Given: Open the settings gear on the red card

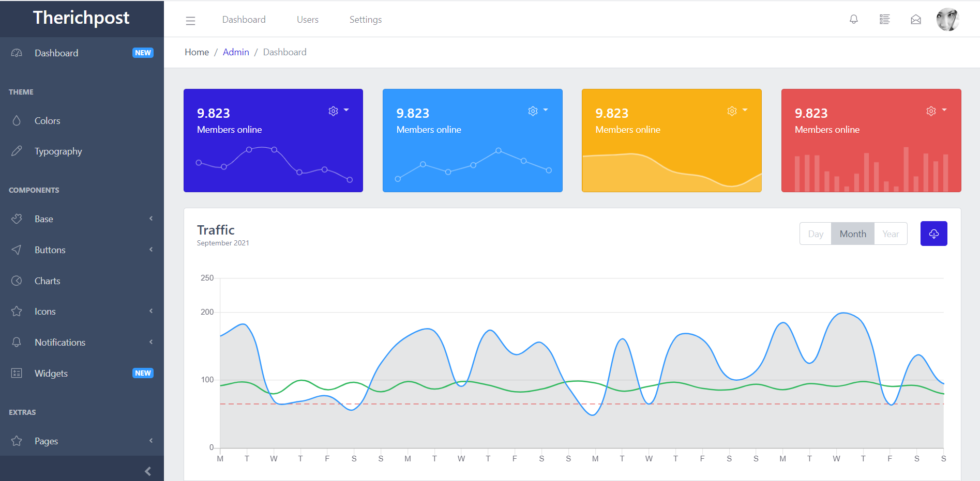Looking at the screenshot, I should [931, 111].
